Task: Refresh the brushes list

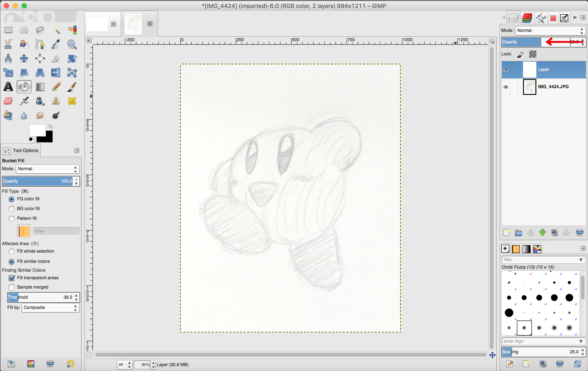Action: tap(577, 364)
